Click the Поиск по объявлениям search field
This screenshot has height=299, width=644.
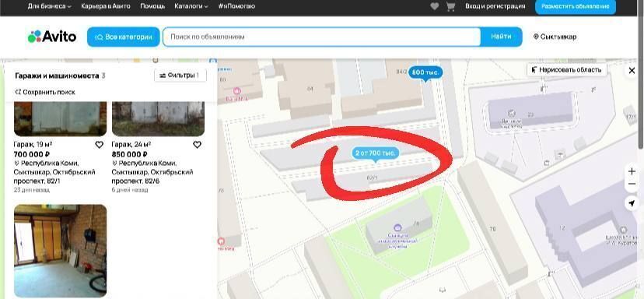click(x=321, y=37)
